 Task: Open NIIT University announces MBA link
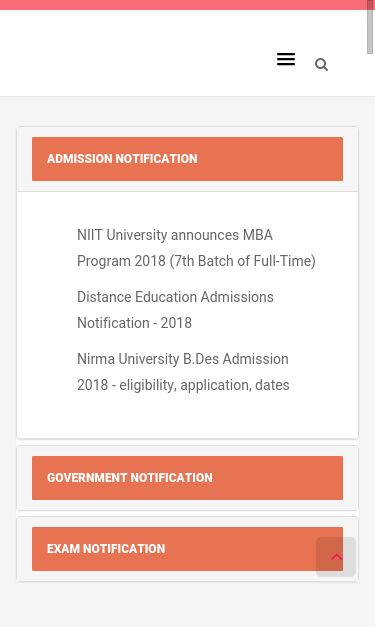point(196,248)
